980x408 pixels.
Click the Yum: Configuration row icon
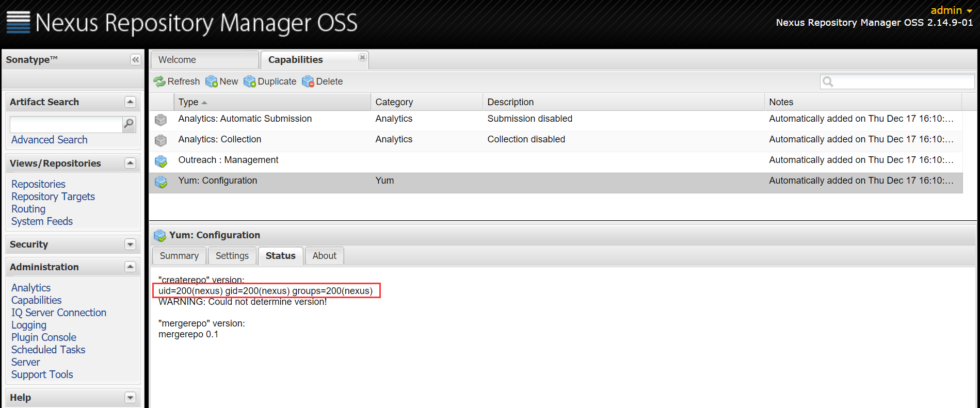(x=161, y=182)
